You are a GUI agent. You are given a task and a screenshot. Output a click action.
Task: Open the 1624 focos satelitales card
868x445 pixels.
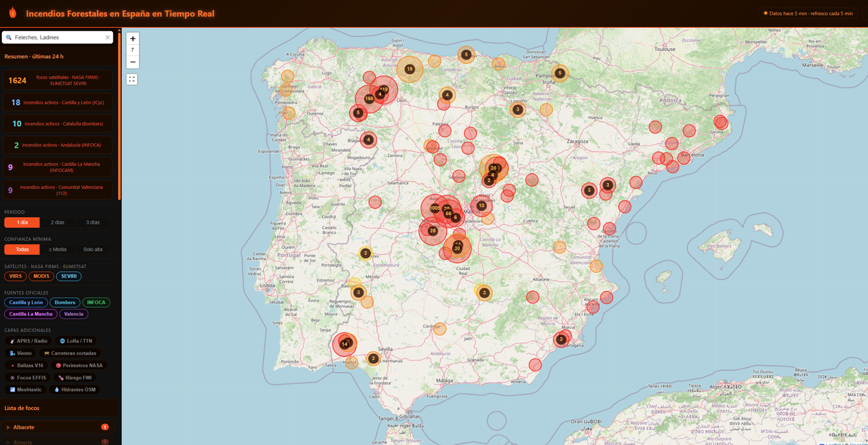pos(58,81)
